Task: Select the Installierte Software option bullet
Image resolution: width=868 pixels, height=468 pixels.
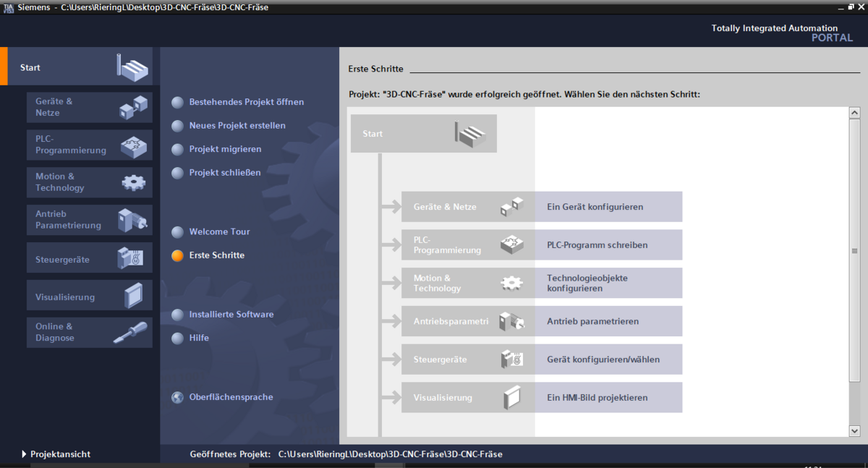Action: click(177, 315)
